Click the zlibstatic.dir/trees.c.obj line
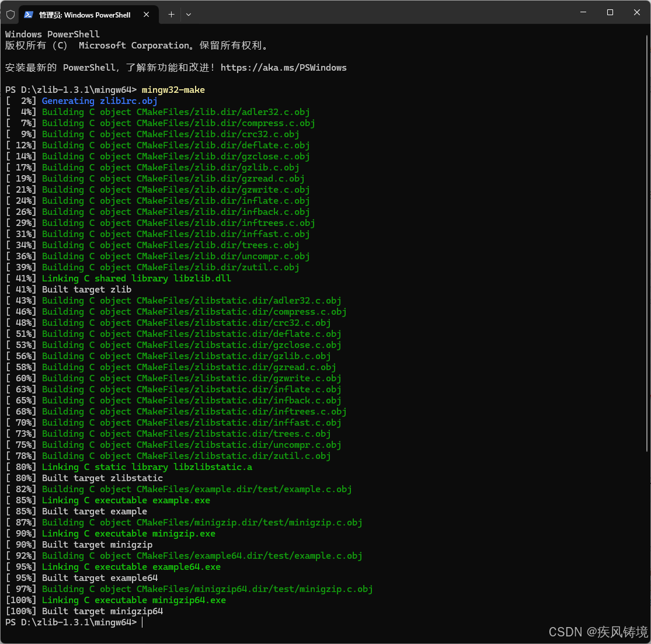This screenshot has width=651, height=644. pos(168,434)
